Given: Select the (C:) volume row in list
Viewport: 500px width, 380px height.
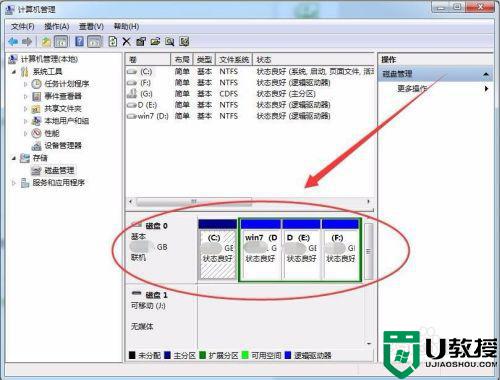Looking at the screenshot, I should 250,71.
